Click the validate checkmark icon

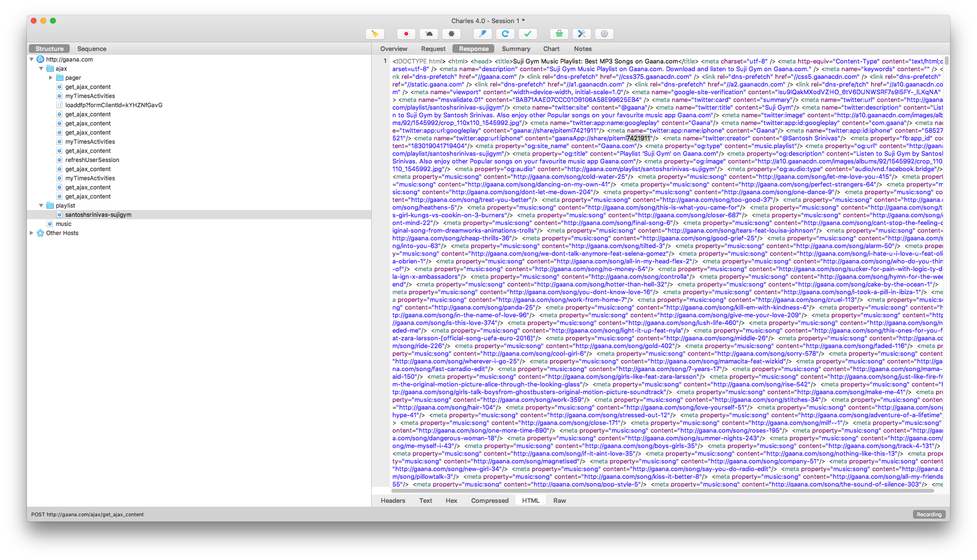click(528, 34)
